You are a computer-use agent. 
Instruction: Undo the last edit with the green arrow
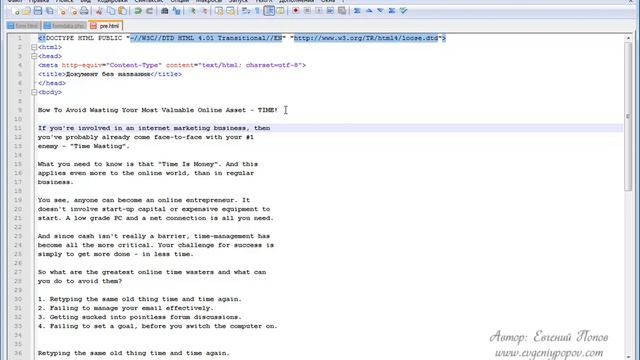pos(138,11)
